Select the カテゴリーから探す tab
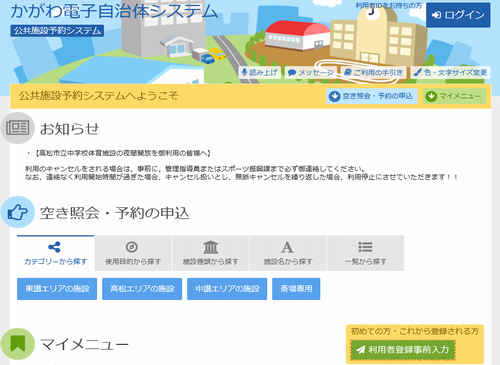Image resolution: width=500 pixels, height=365 pixels. 55,253
